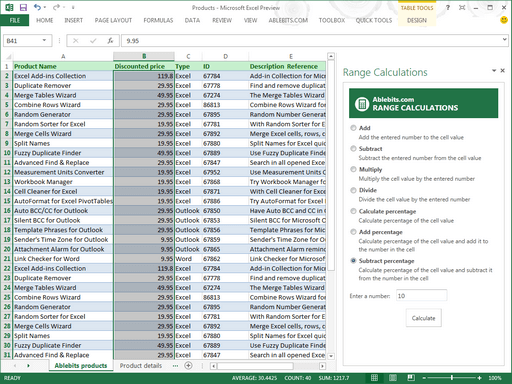Click the Enter a number field

pos(421,296)
